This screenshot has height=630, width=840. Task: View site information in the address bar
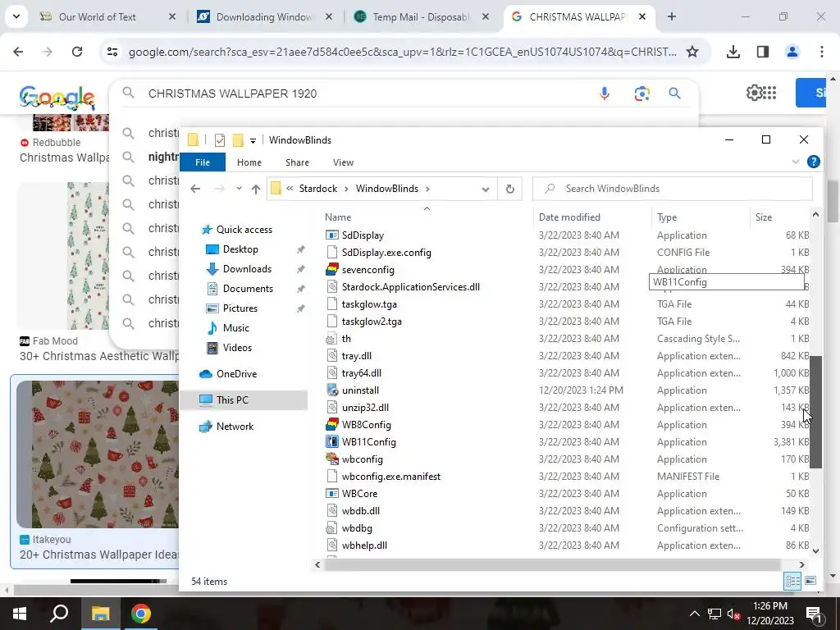point(112,52)
